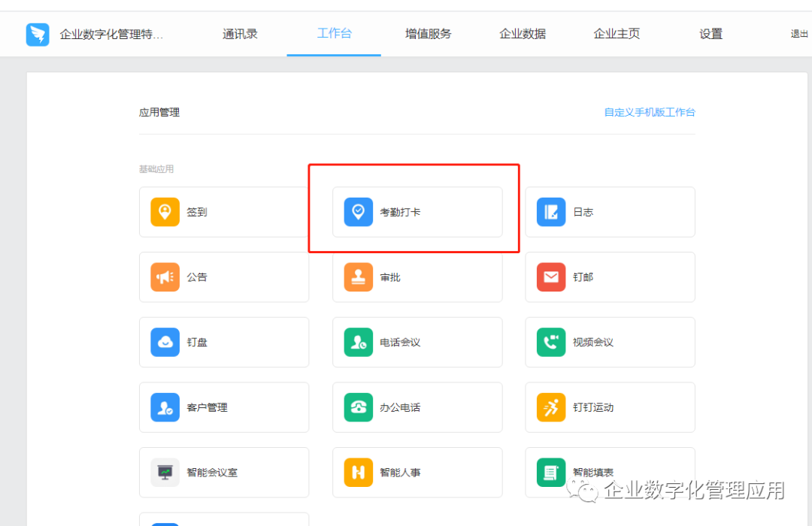Screen dimensions: 812x526
Task: Select the 工作台 tab
Action: [334, 34]
